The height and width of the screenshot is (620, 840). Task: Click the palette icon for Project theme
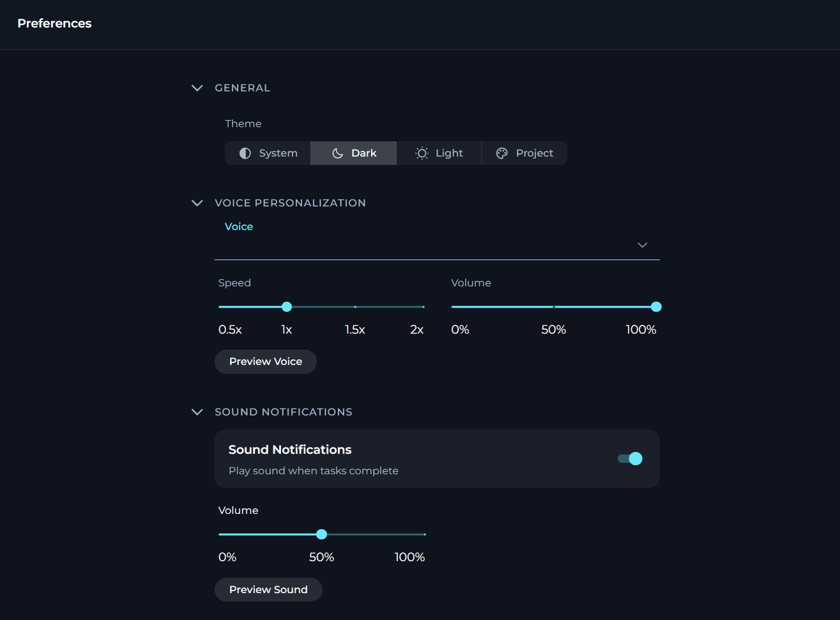502,153
